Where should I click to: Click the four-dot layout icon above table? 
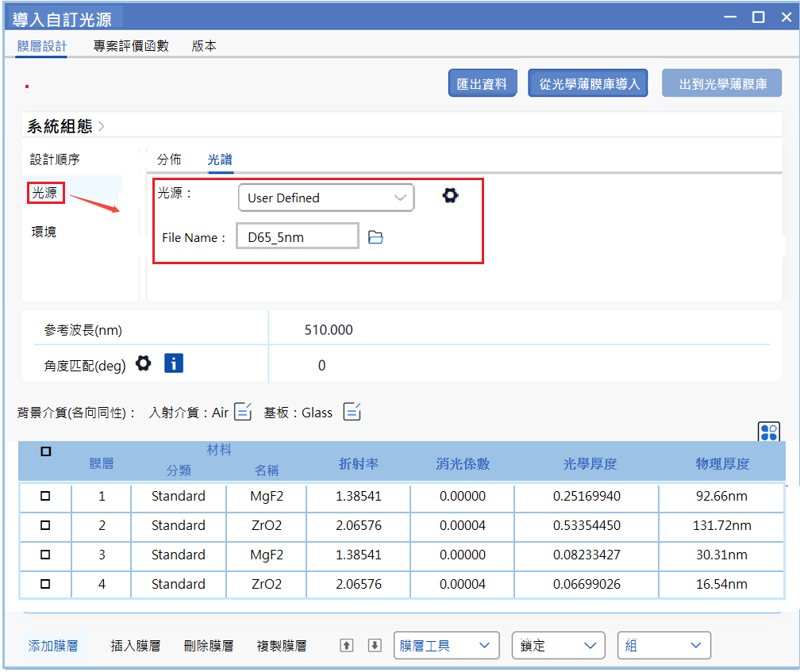point(769,432)
